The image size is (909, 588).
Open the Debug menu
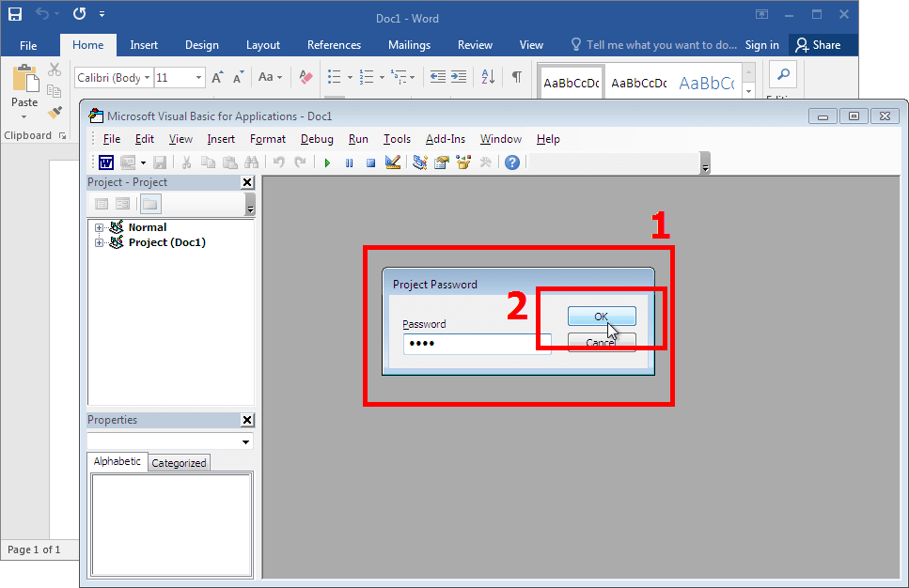point(317,139)
